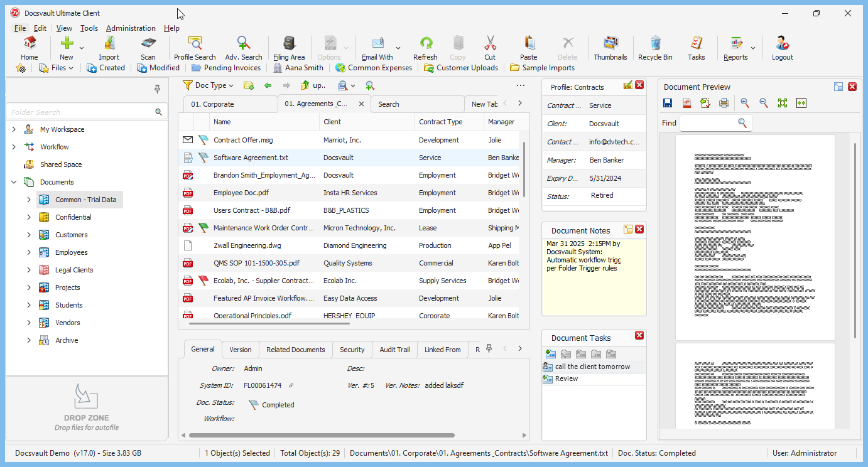Viewport: 868px width, 467px height.
Task: Save document in Document Preview panel
Action: pos(668,103)
